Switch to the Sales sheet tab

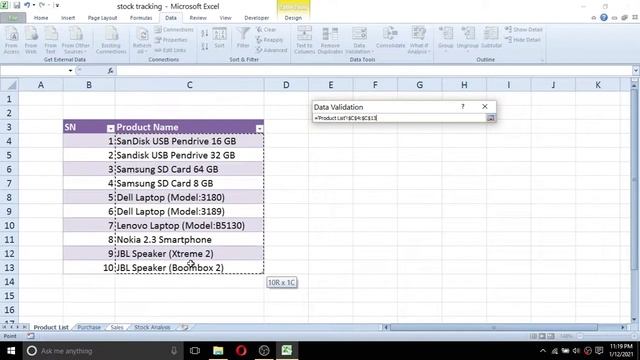tap(117, 327)
